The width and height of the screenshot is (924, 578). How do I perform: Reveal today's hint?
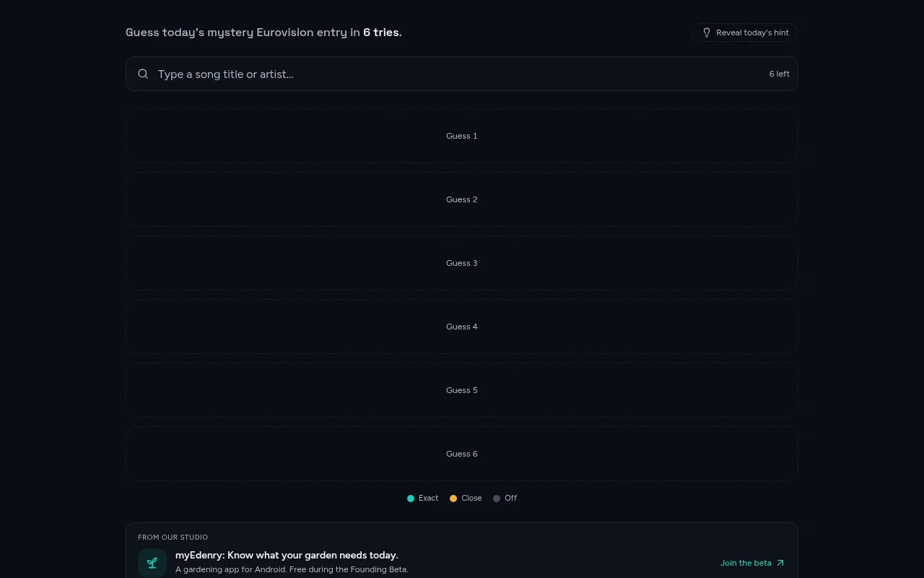tap(745, 33)
